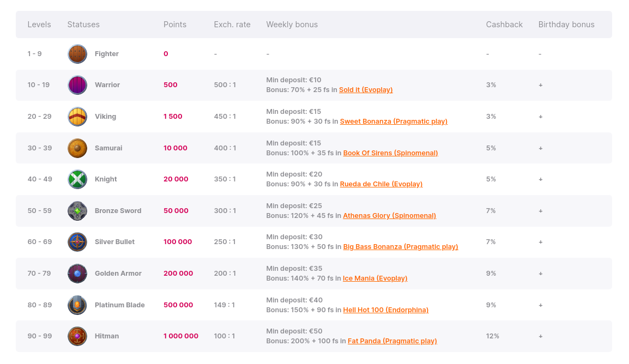Viewport: 629px width, 364px height.
Task: Open the Book Of Sirens (Spinomenal) link
Action: [390, 153]
